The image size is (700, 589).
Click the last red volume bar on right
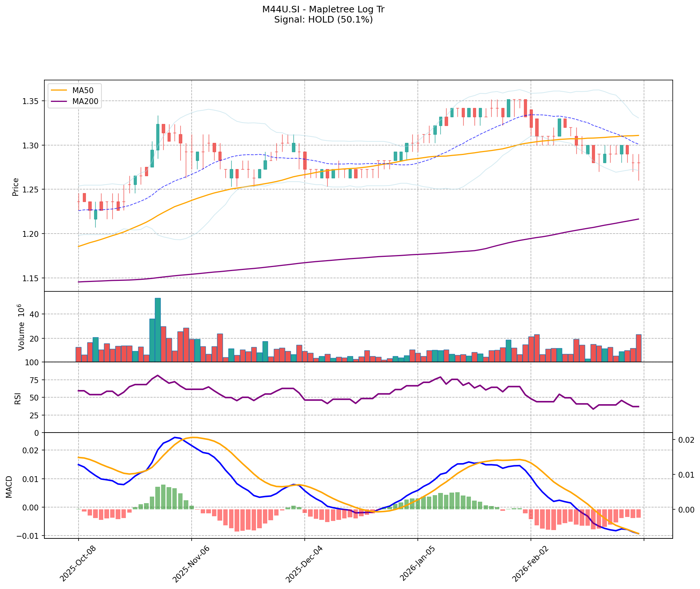coord(639,348)
